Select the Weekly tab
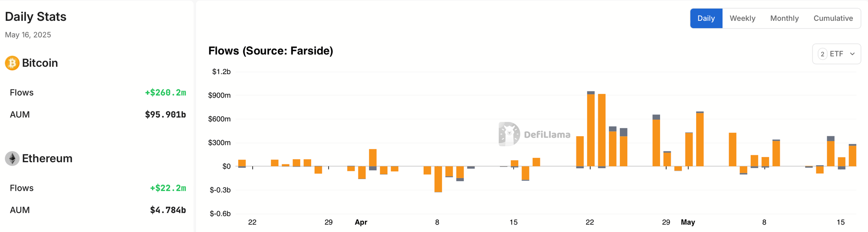Viewport: 868px width, 232px height. tap(742, 18)
